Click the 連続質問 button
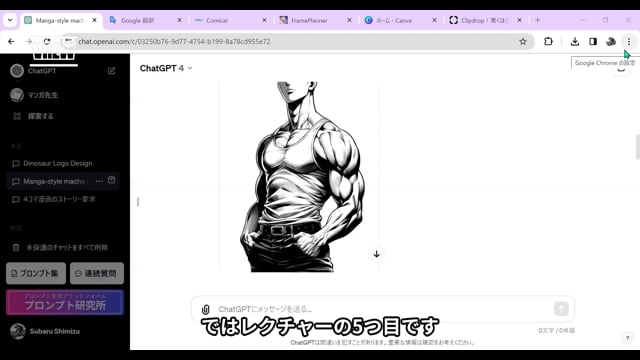The height and width of the screenshot is (360, 640). (x=97, y=273)
